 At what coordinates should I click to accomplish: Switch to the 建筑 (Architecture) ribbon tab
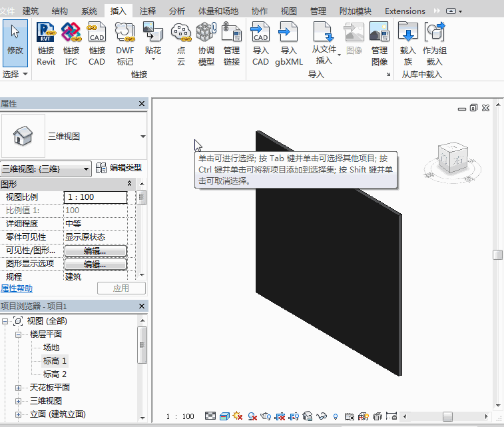(31, 11)
